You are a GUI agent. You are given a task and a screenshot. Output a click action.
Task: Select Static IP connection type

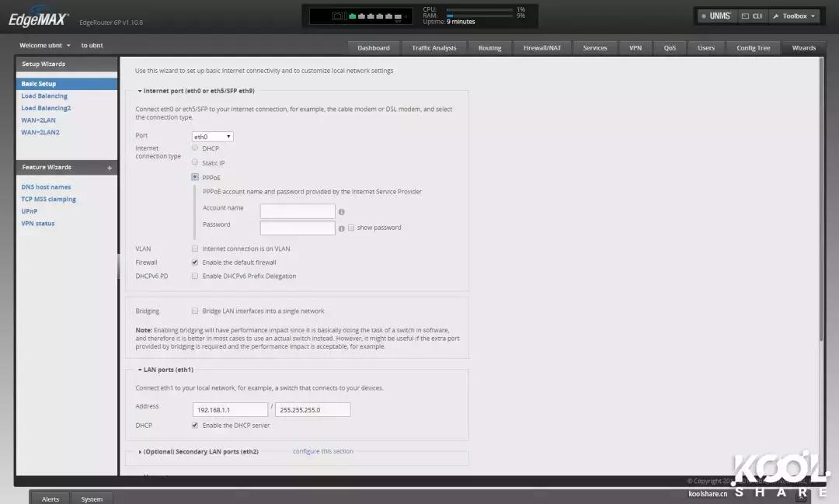(x=195, y=162)
